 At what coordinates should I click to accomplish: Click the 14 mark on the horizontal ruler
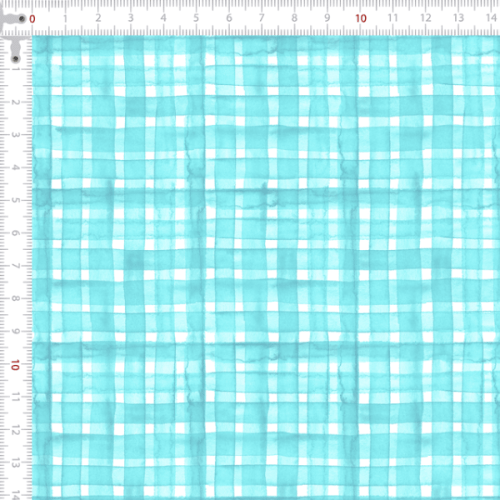491,18
